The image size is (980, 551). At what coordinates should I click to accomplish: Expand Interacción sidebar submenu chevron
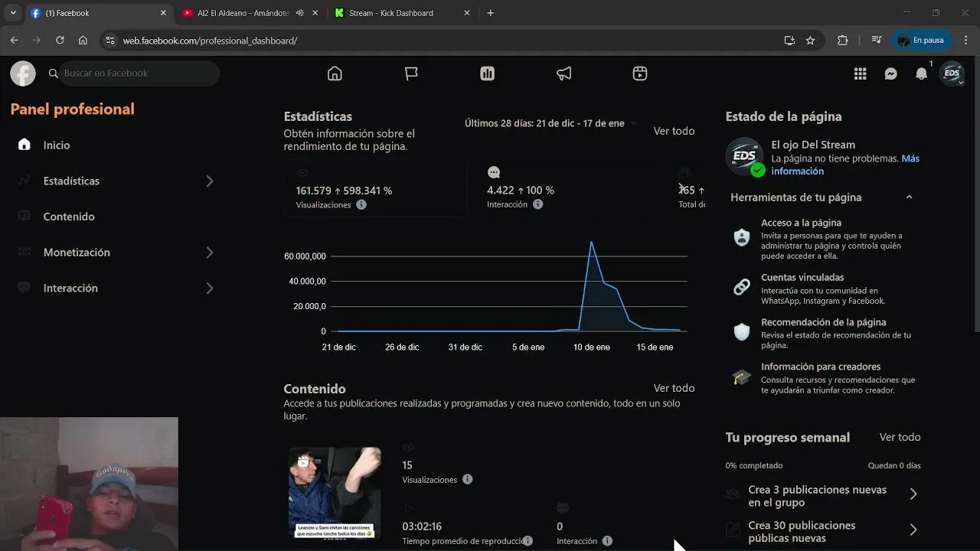(210, 289)
